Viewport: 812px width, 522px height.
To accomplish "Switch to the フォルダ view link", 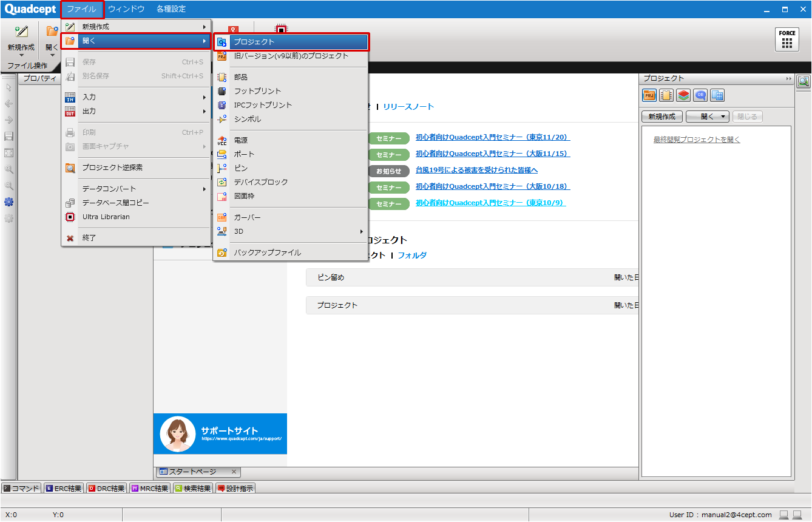I will pyautogui.click(x=412, y=255).
